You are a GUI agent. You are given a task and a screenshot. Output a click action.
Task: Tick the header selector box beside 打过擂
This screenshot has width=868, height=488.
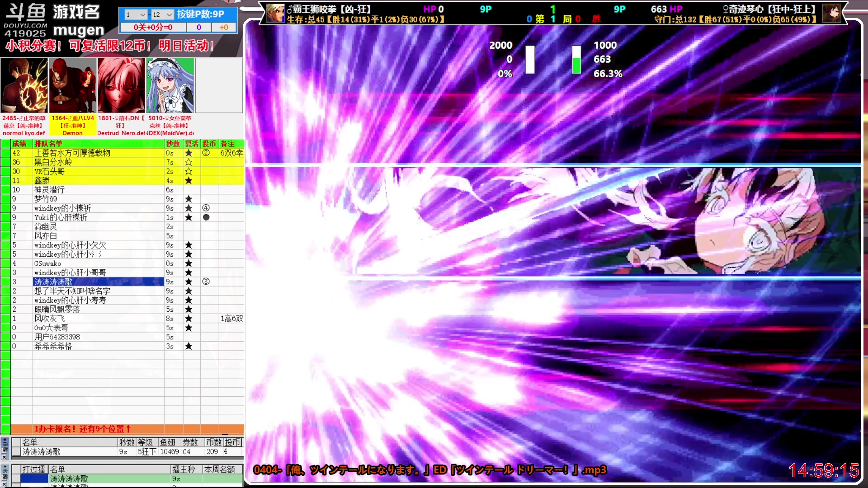point(16,469)
